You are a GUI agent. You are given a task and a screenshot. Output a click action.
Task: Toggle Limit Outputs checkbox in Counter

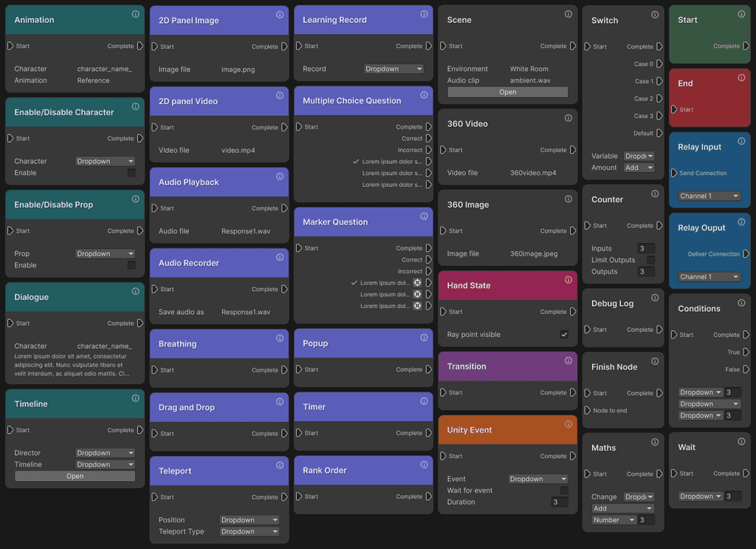point(650,260)
